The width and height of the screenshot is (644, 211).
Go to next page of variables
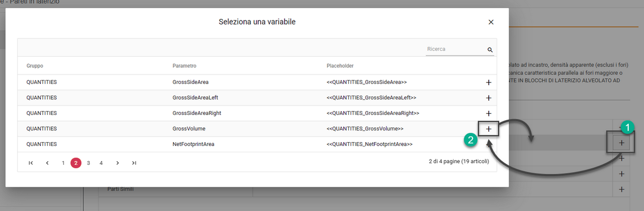tap(117, 163)
